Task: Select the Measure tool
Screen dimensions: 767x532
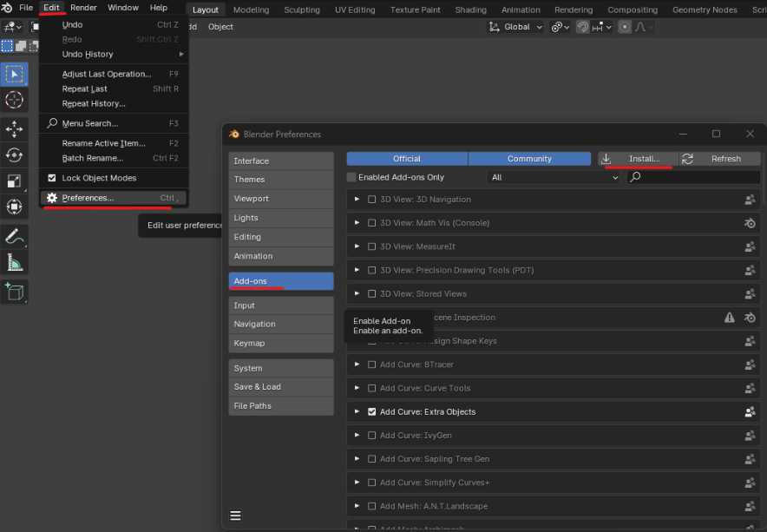Action: 14,263
